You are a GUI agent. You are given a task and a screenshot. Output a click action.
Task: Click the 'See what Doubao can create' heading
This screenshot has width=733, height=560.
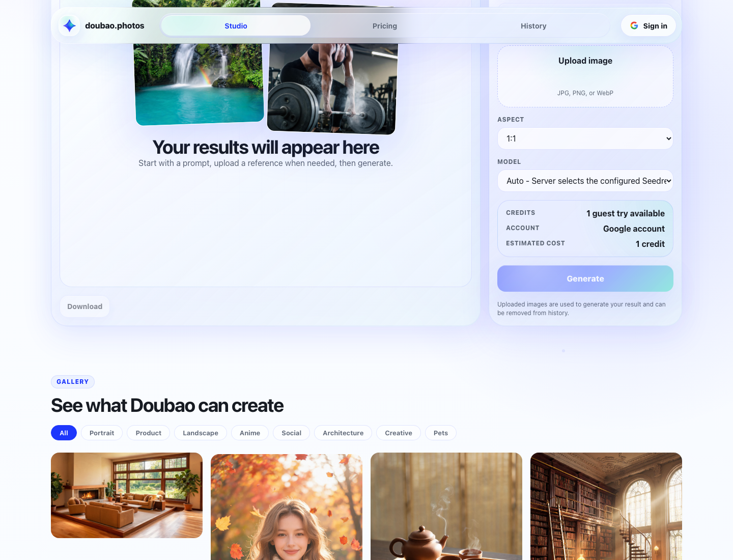pos(167,406)
